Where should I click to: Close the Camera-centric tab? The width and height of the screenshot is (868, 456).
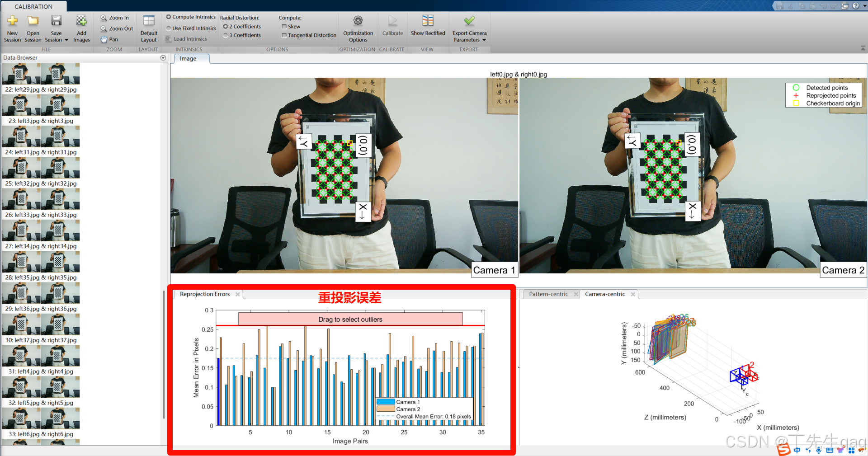tap(633, 294)
